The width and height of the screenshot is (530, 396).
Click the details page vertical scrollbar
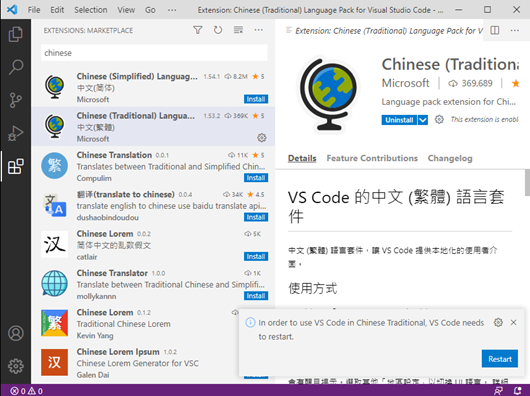click(x=527, y=182)
